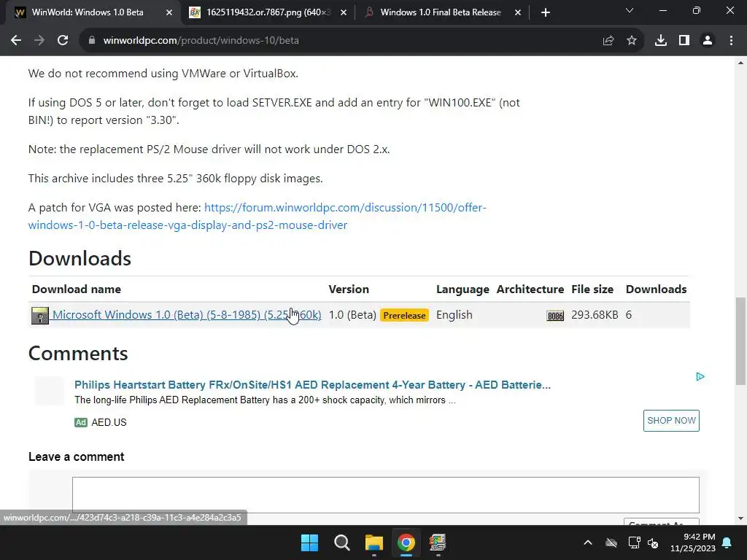
Task: Click the English language cell
Action: tap(454, 315)
